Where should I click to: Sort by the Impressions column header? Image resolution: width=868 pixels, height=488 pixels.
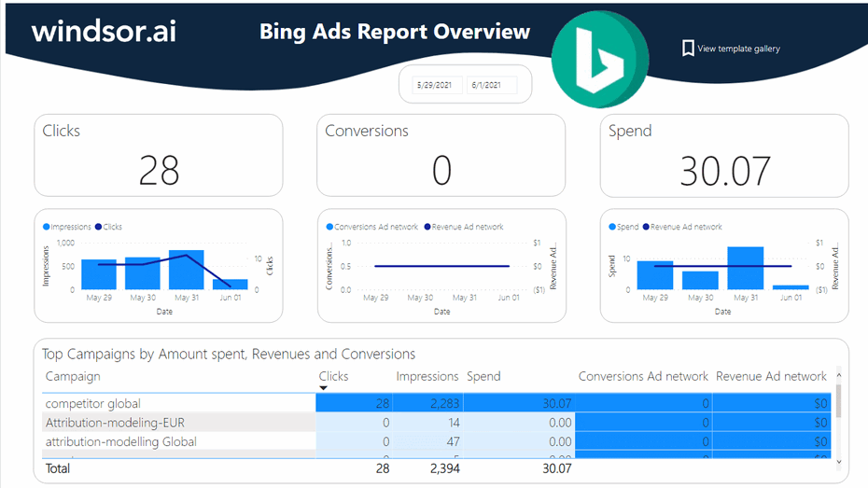427,376
